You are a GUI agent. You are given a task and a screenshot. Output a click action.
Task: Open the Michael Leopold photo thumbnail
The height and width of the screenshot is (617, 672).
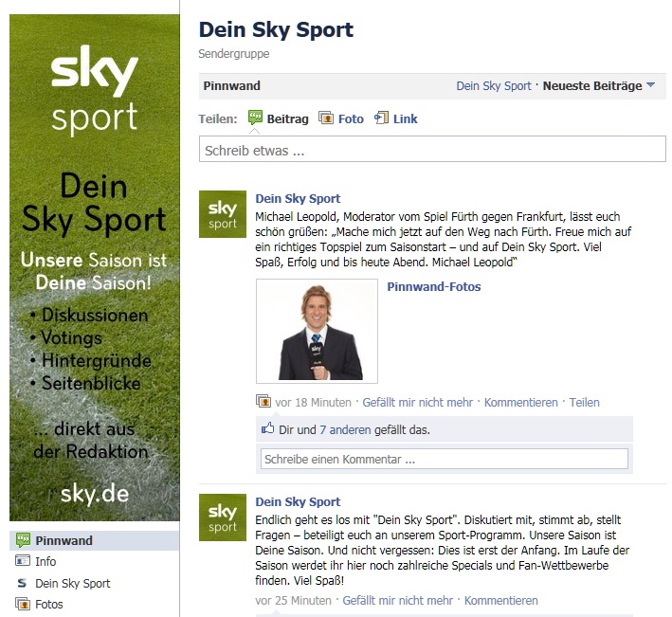tap(317, 331)
